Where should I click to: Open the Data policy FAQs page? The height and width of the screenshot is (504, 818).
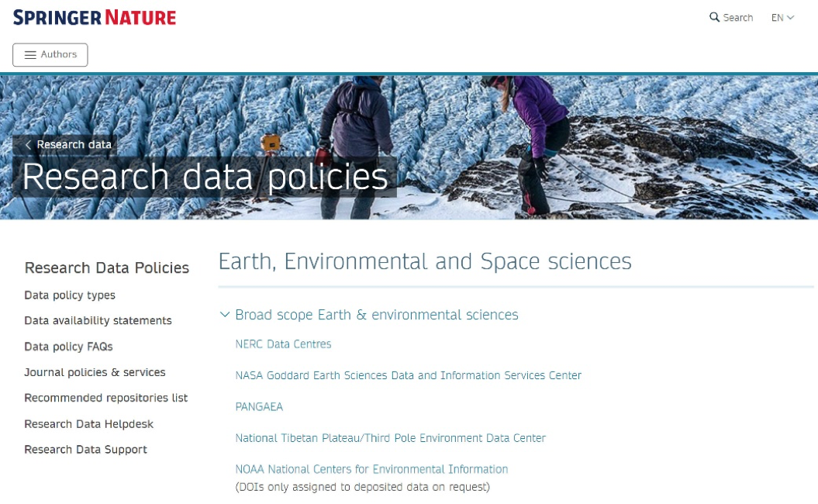tap(68, 347)
